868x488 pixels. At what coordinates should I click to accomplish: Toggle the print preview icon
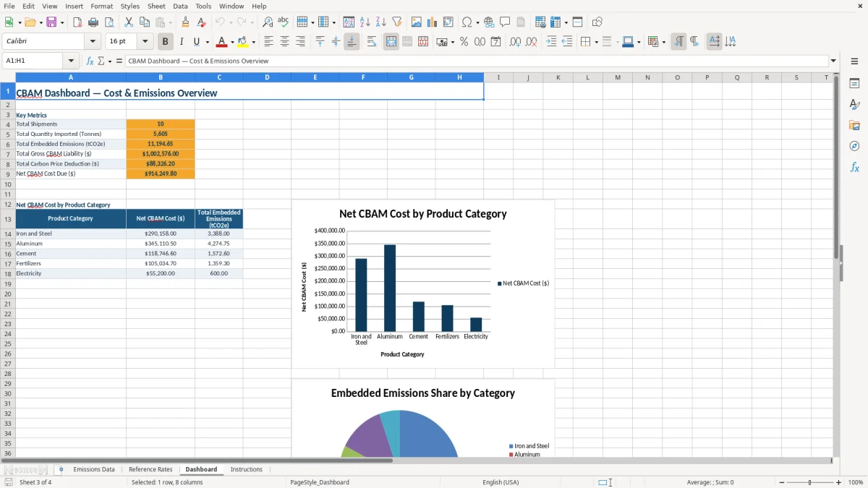(x=109, y=22)
